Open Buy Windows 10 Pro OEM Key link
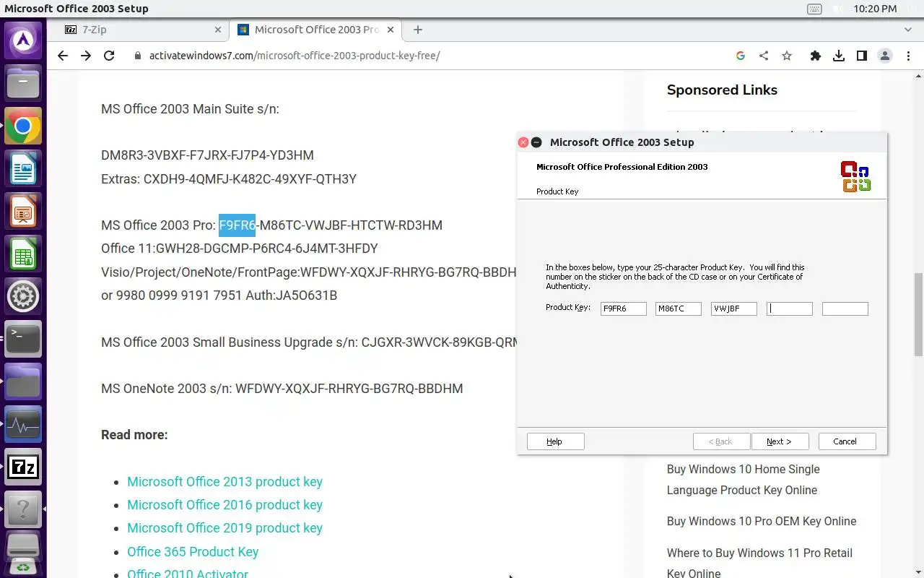Screen dimensions: 924x578 (762, 522)
